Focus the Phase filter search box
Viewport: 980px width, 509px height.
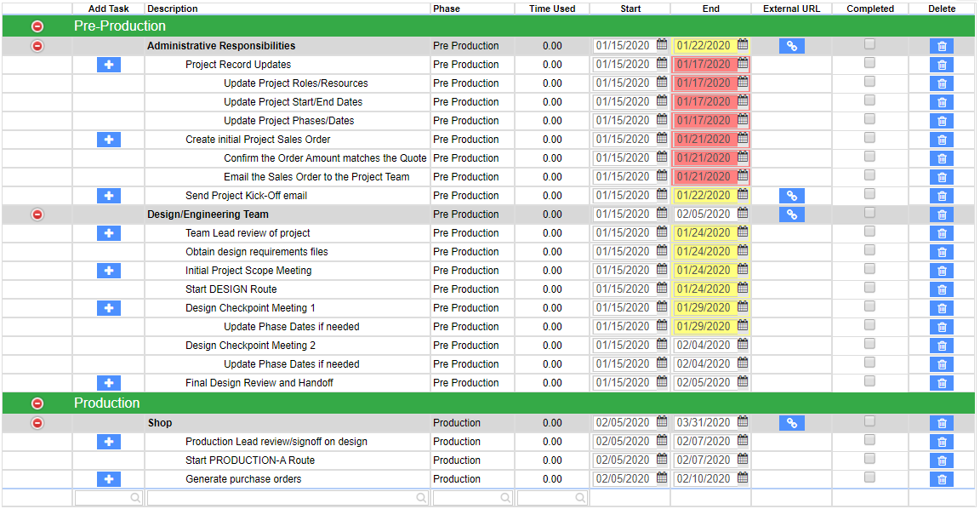click(x=472, y=498)
